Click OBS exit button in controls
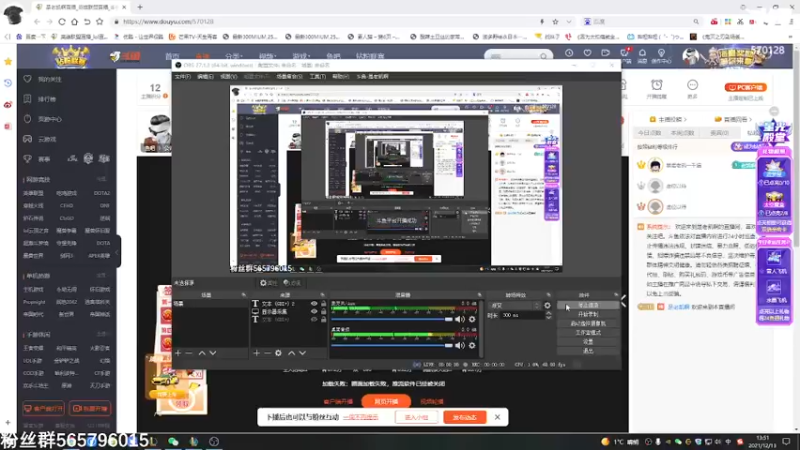 tap(588, 351)
